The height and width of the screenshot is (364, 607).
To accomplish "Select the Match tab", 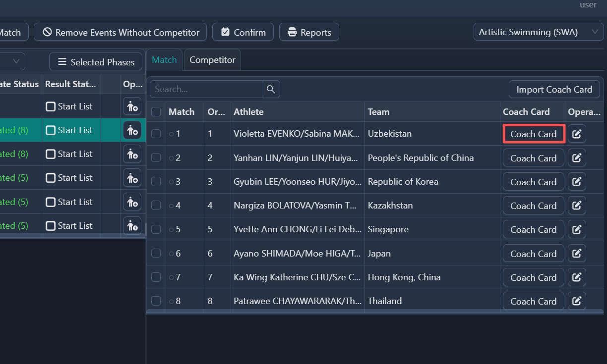I will pos(164,60).
